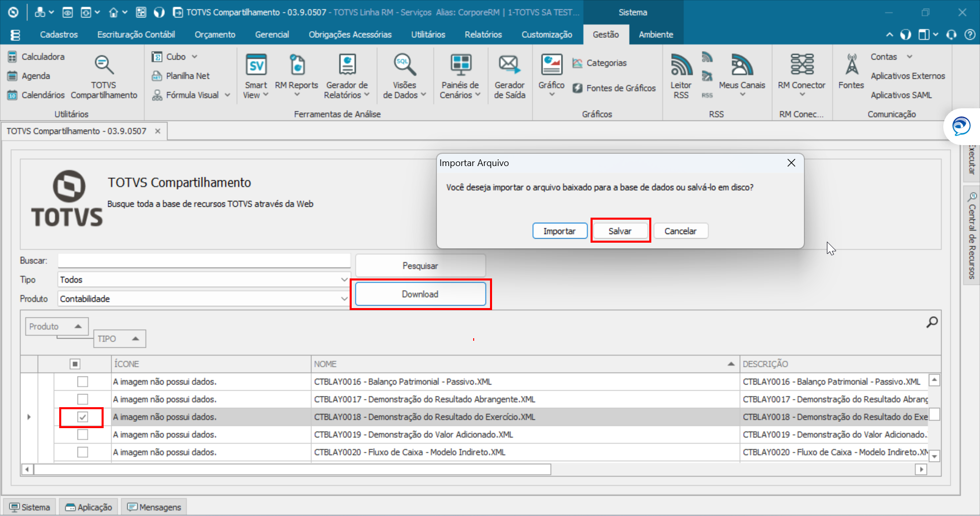Click the grid search magnifier icon

[932, 322]
